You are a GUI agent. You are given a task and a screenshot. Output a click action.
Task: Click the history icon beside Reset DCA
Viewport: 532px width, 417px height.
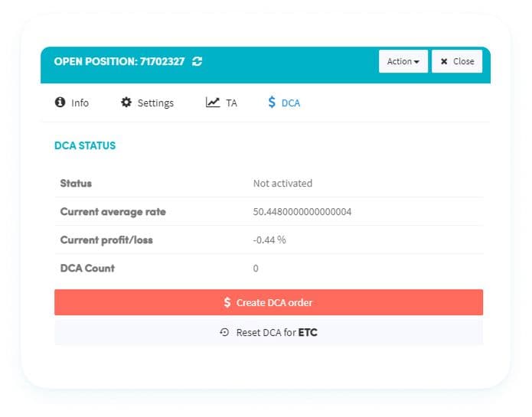(x=224, y=333)
